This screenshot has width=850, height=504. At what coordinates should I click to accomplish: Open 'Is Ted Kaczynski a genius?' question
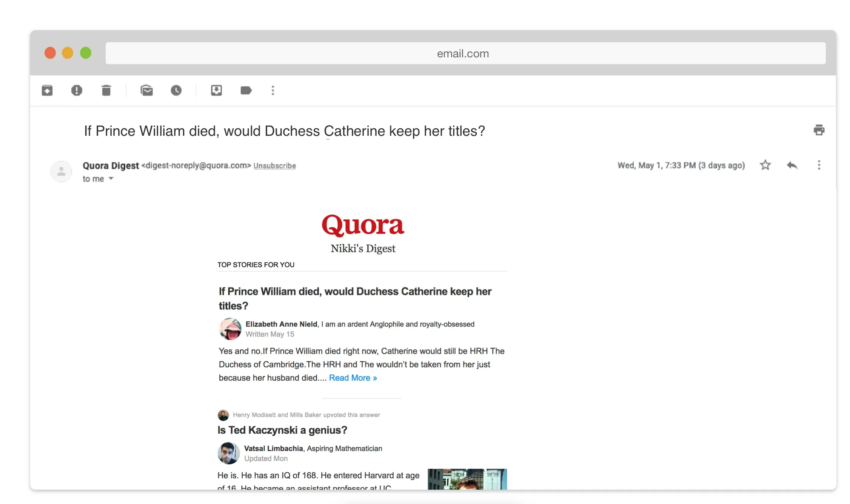point(282,430)
